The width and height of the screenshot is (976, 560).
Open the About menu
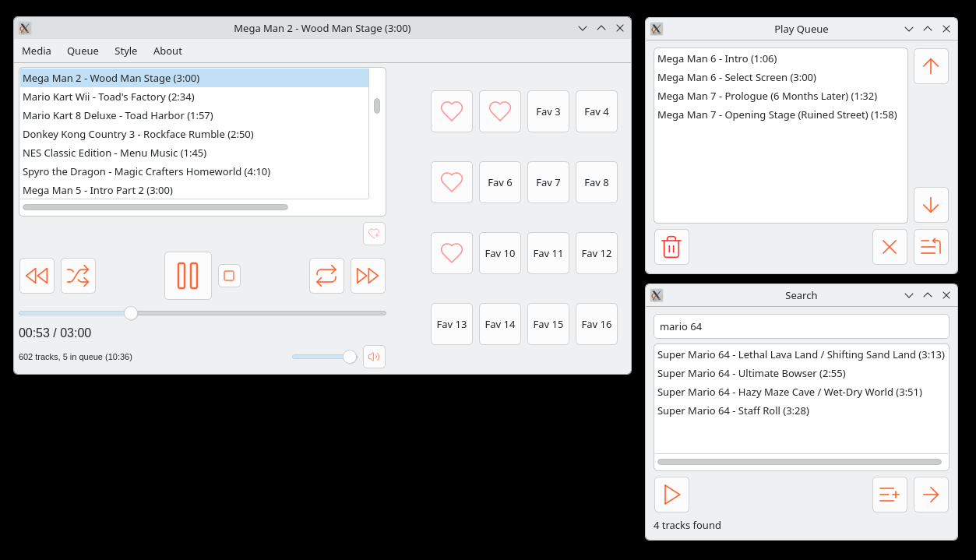(167, 51)
